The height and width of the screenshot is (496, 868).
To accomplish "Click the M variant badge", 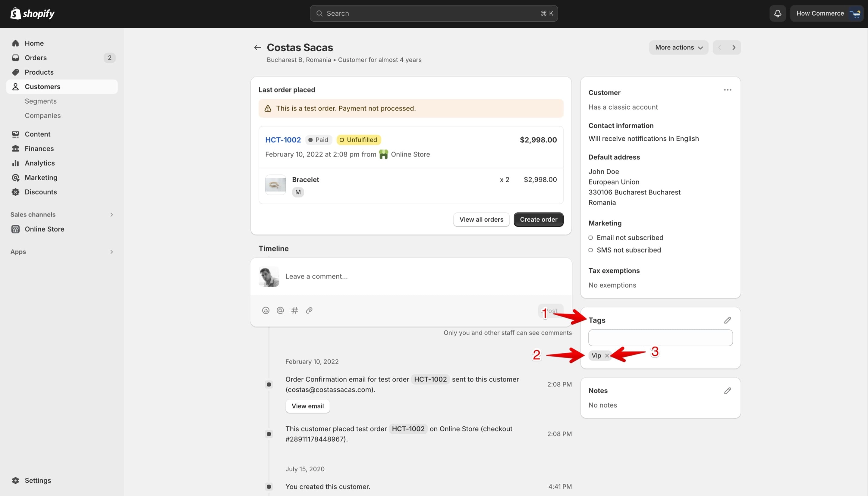I will pos(298,192).
